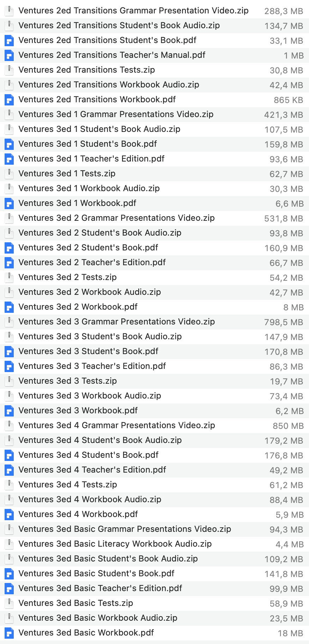This screenshot has height=644, width=309.
Task: Select Ventures 3ed 2 Grammar Presentations Video.zip
Action: (116, 218)
